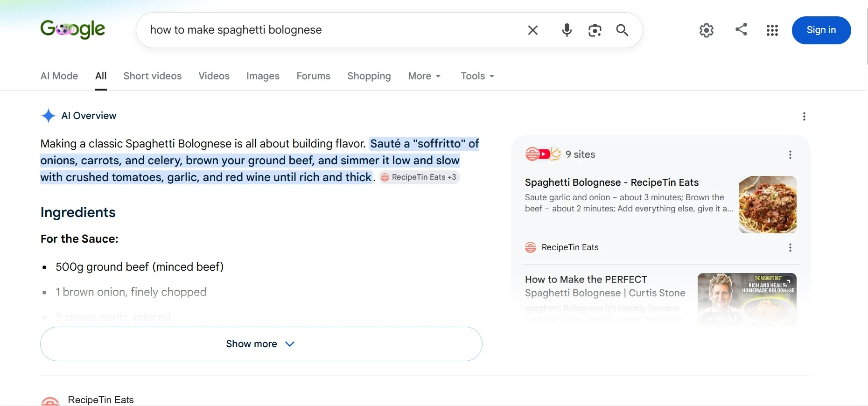Open the Videos tab

coord(214,76)
